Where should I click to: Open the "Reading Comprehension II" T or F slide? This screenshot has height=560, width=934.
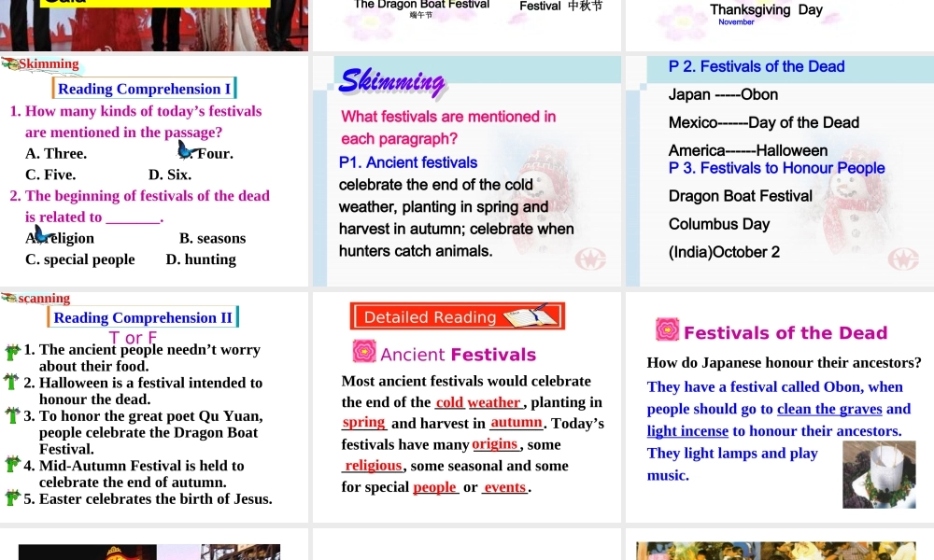154,406
